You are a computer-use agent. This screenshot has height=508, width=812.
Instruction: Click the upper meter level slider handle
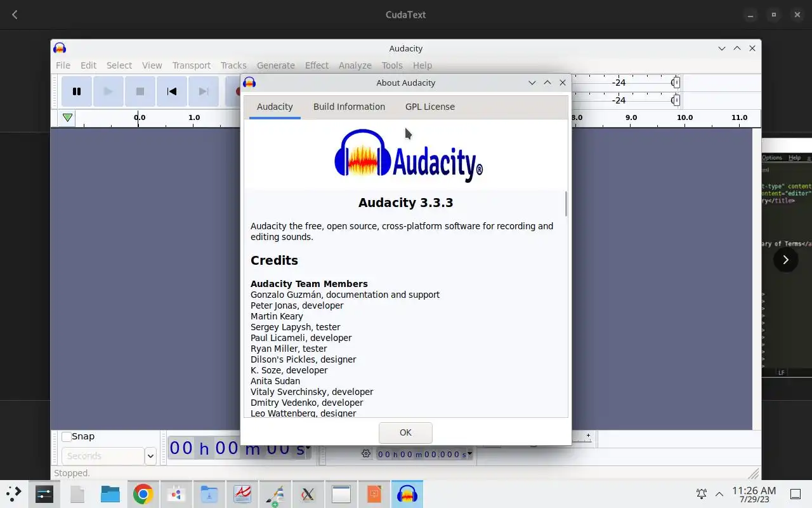point(676,83)
